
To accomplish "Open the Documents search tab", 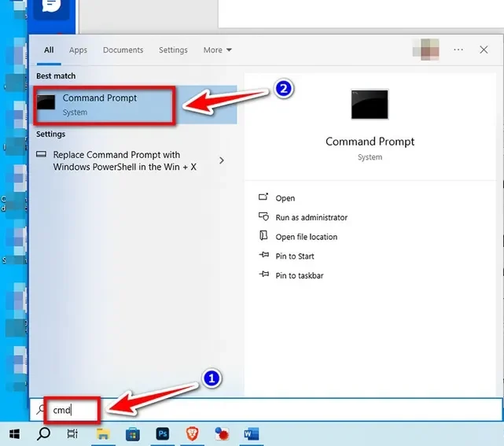I will pos(123,50).
